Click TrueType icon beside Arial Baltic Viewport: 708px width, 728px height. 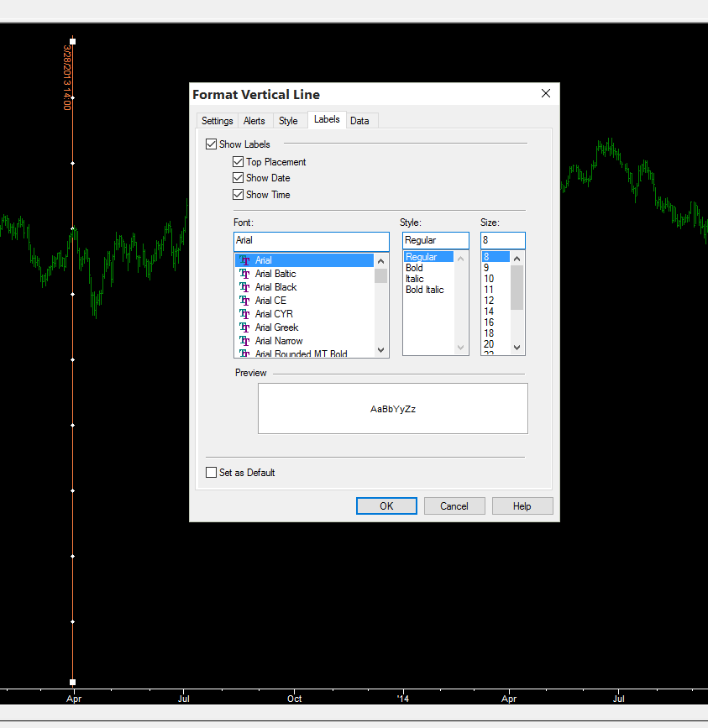[x=244, y=274]
